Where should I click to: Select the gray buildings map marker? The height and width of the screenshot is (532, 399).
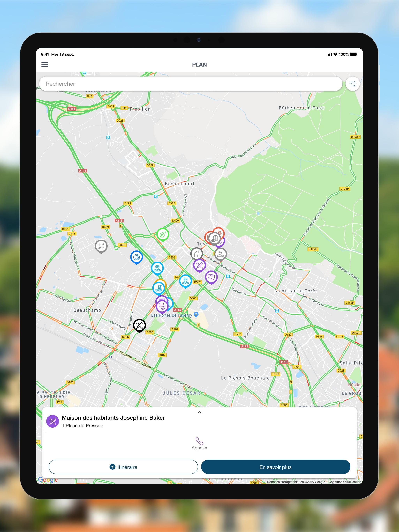(215, 238)
